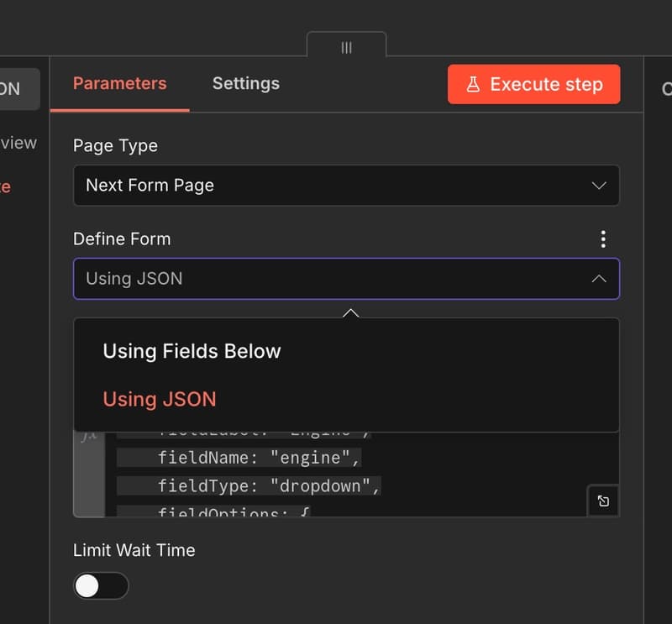Open the Page Type dropdown

pyautogui.click(x=346, y=185)
